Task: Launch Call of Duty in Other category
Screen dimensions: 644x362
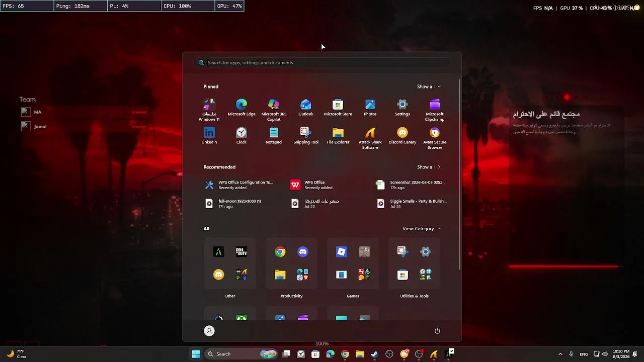Action: [x=242, y=252]
